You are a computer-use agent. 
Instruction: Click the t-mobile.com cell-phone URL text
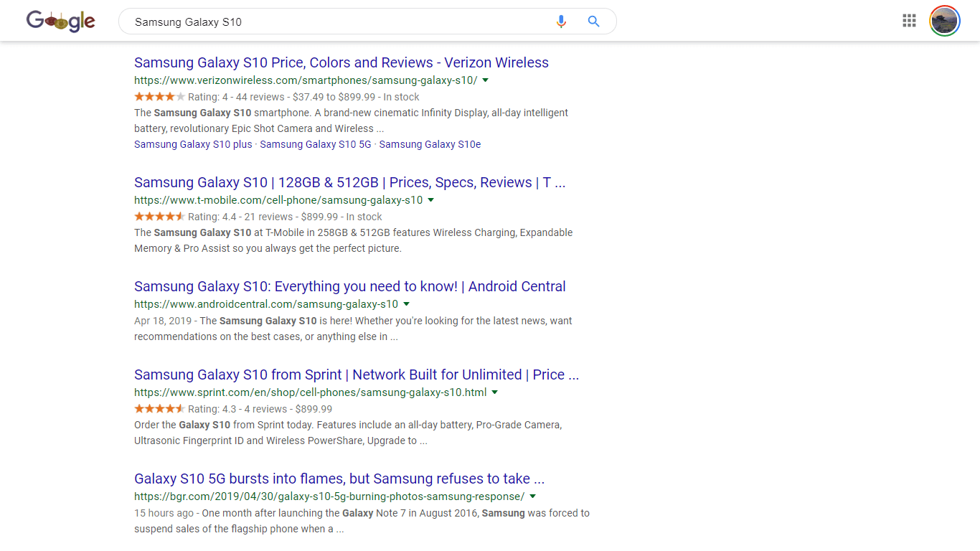pos(278,200)
